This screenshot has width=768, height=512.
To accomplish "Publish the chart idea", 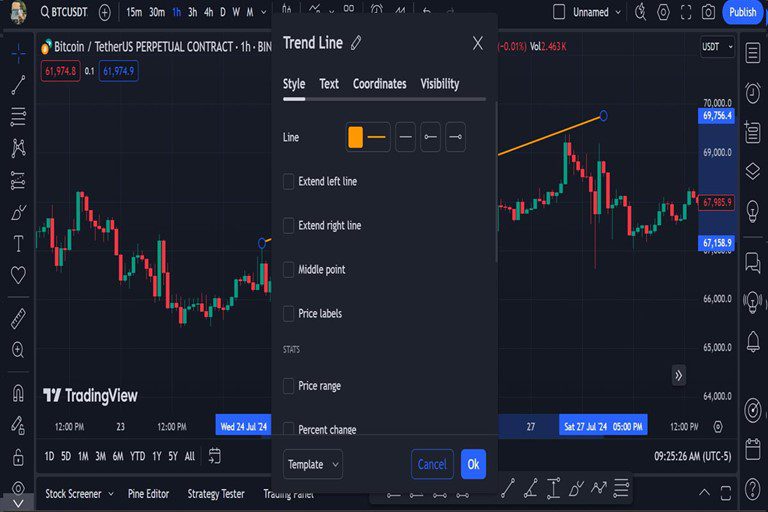I will coord(743,12).
